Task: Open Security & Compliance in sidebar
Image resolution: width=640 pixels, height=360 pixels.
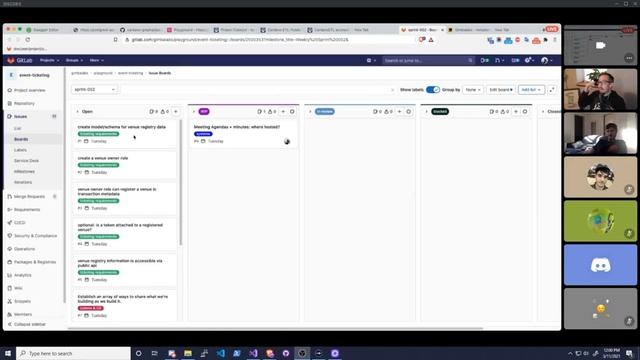Action: pyautogui.click(x=35, y=236)
